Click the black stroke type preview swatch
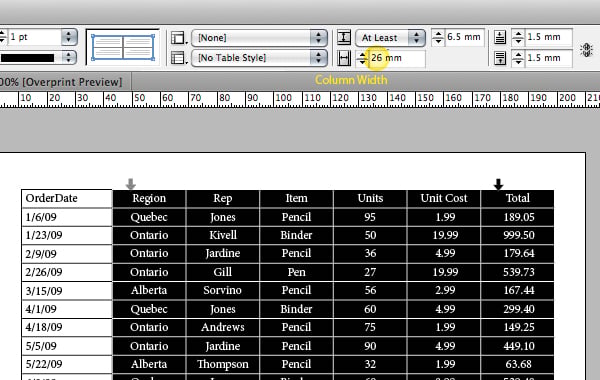This screenshot has width=600, height=380. (28, 58)
